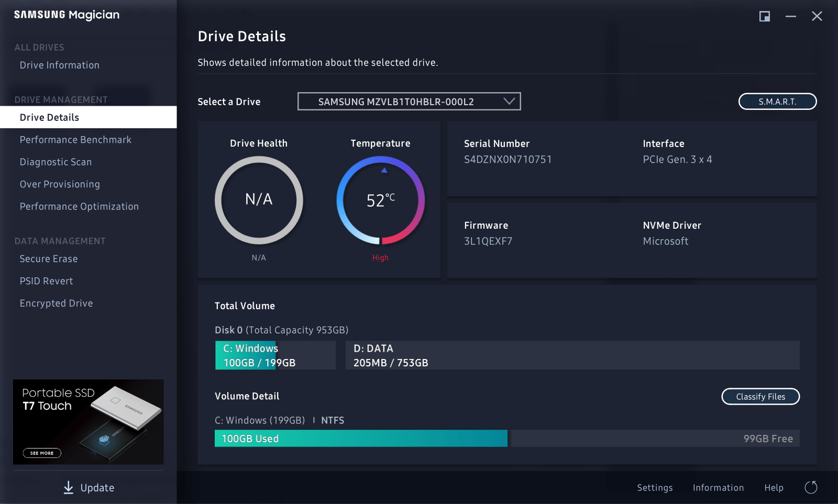
Task: Open Help in the footer
Action: point(774,488)
